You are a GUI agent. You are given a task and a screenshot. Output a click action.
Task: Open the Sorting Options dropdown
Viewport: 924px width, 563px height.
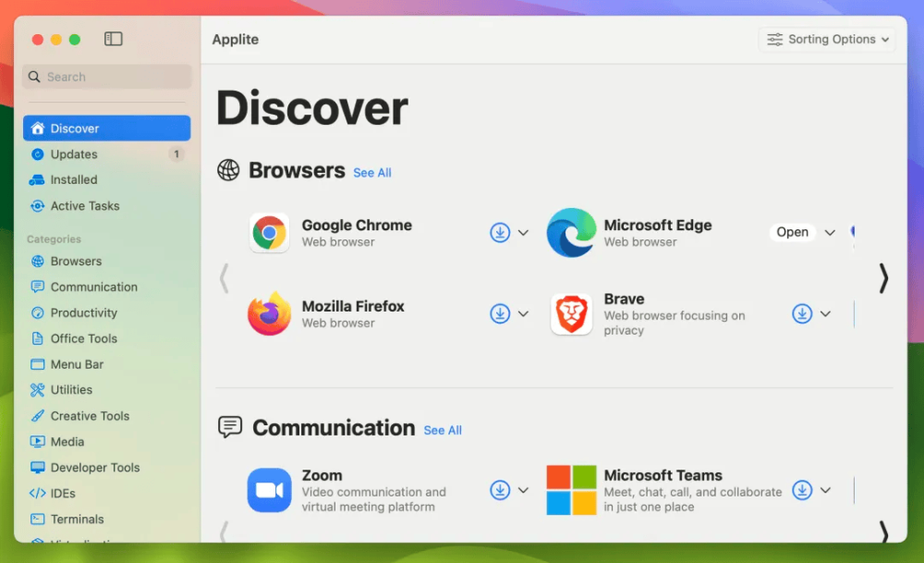827,40
